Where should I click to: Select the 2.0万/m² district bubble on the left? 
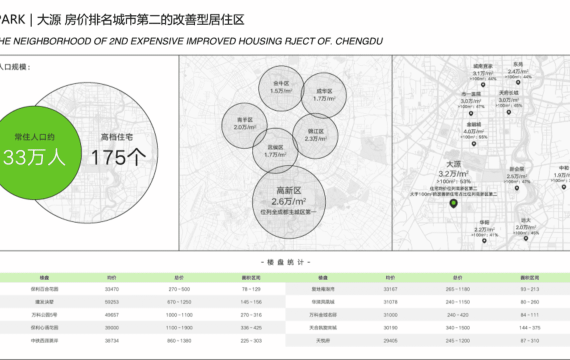(x=245, y=125)
